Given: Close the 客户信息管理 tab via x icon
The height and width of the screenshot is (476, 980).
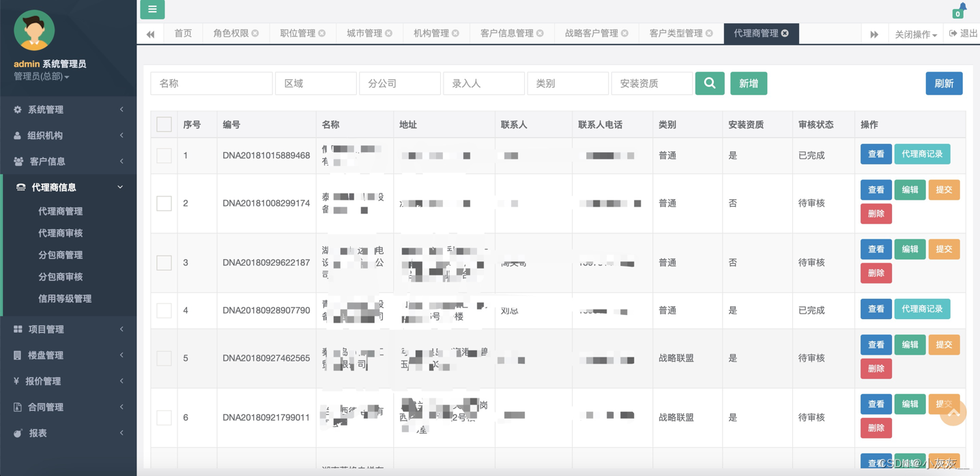Looking at the screenshot, I should click(541, 33).
